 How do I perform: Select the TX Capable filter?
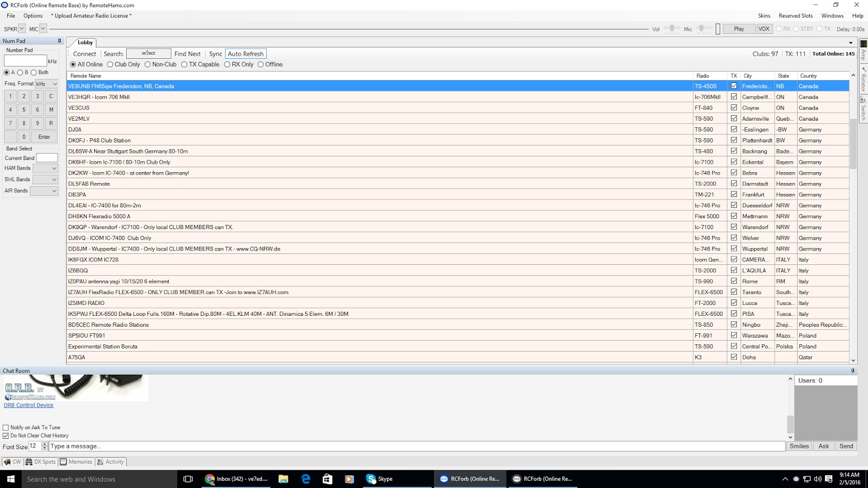pos(200,64)
